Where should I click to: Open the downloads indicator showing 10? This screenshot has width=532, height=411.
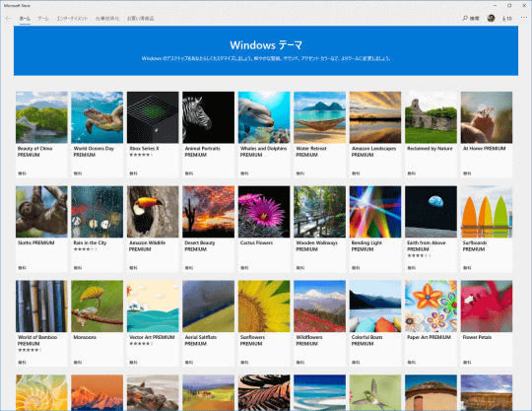coord(507,19)
